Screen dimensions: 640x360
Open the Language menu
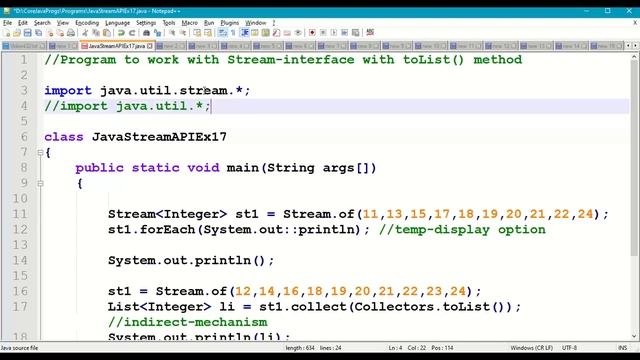118,23
